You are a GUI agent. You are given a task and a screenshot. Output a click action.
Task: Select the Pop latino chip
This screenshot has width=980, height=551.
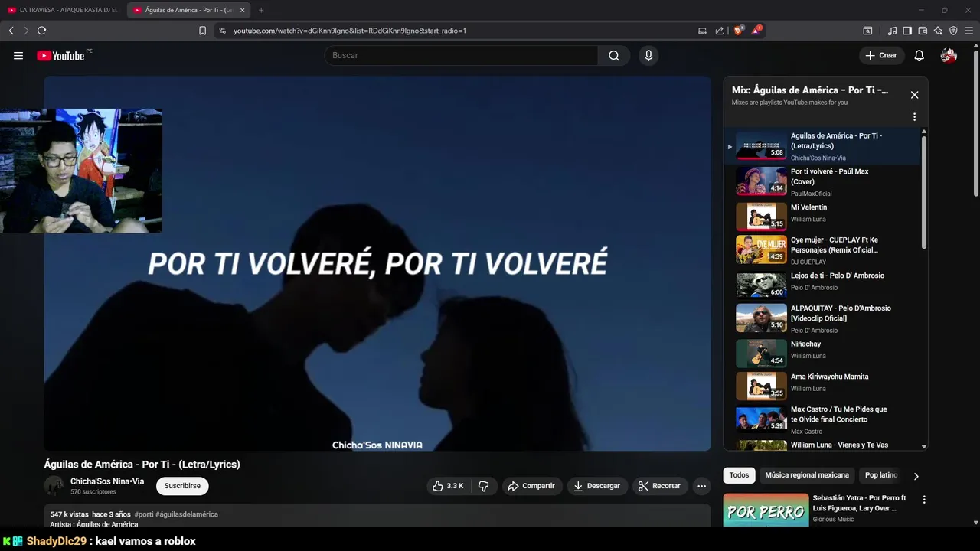pyautogui.click(x=880, y=475)
